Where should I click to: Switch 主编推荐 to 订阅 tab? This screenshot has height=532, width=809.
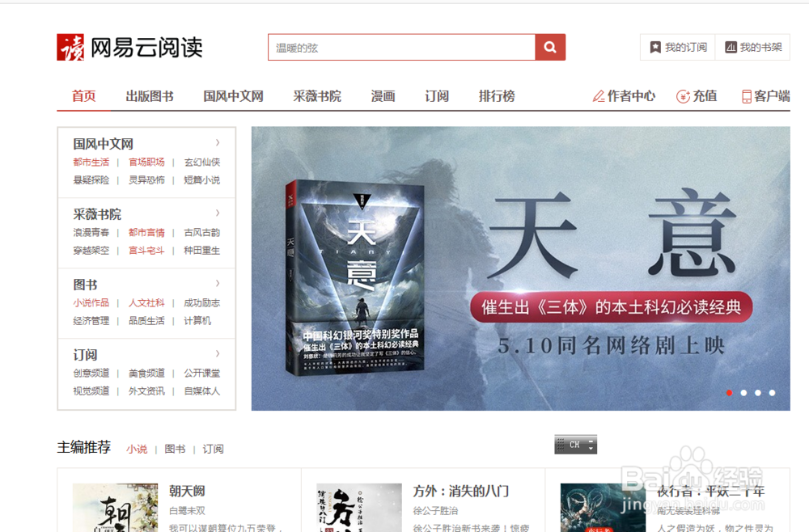pos(213,449)
